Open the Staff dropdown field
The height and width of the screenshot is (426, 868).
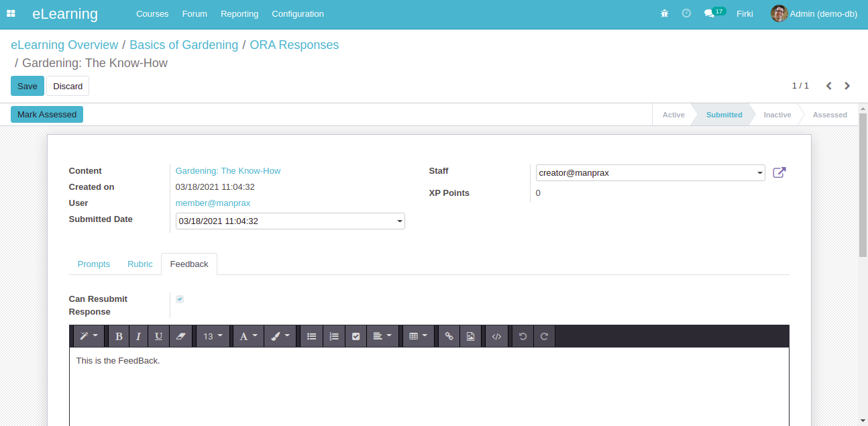650,173
